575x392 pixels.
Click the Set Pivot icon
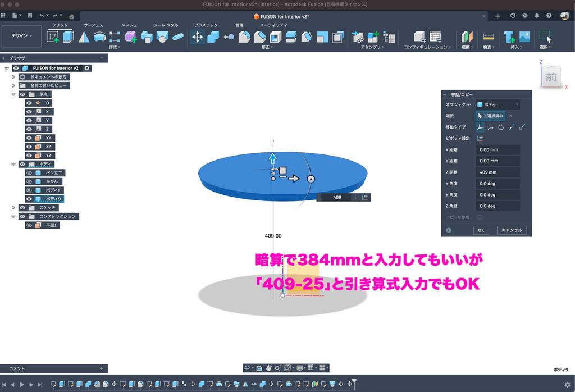click(480, 138)
